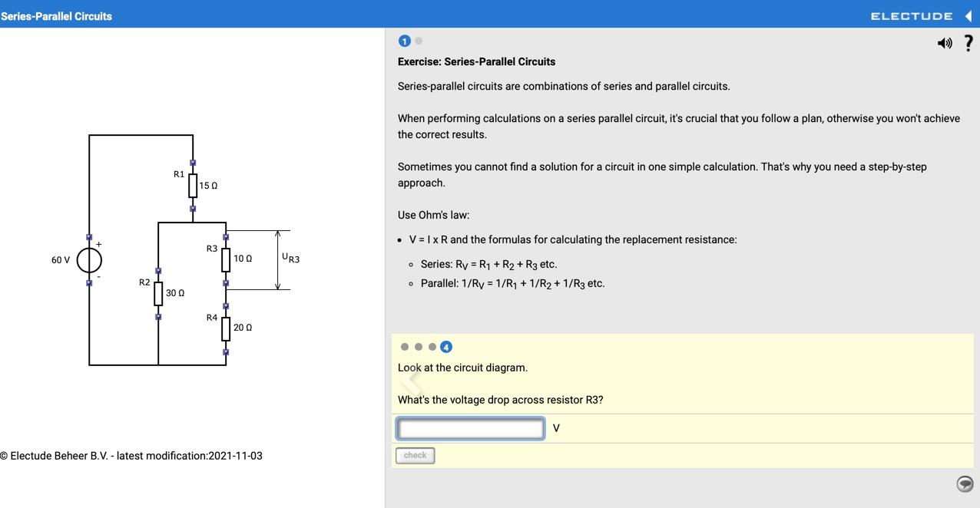Select resistor R3 symbol (10 Ω)

coord(226,259)
